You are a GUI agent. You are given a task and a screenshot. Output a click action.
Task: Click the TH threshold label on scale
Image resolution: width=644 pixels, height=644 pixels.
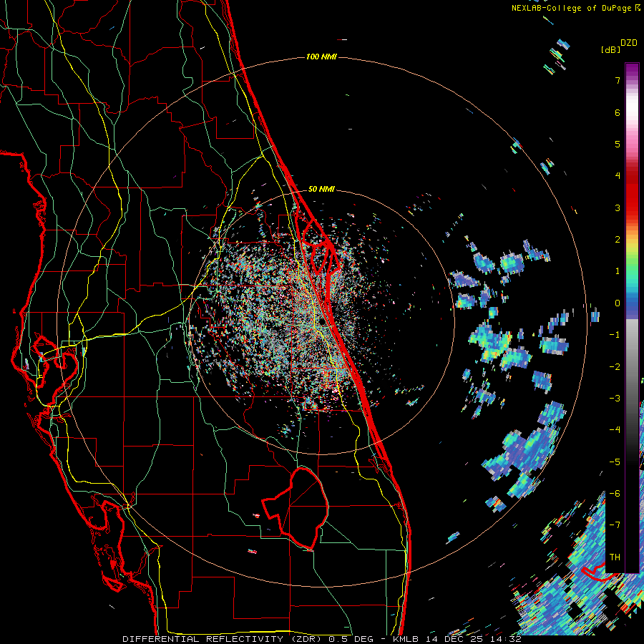[x=615, y=557]
